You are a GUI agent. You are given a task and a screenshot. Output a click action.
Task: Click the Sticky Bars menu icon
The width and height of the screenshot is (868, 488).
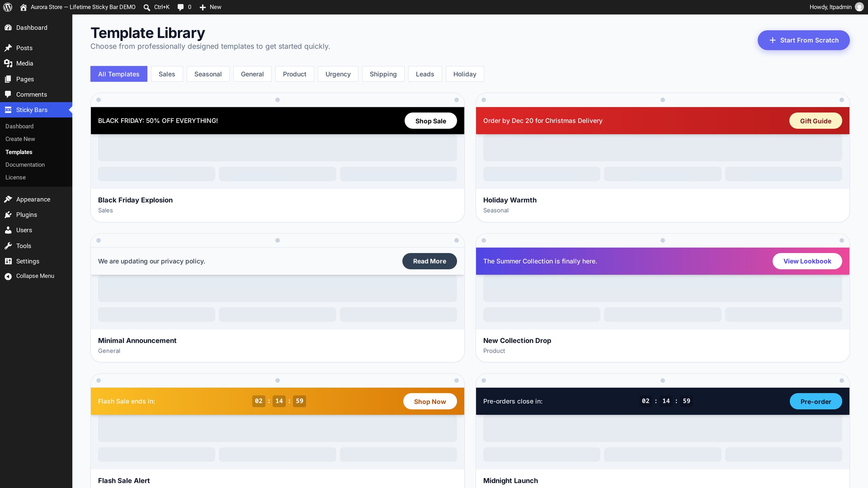click(x=8, y=110)
